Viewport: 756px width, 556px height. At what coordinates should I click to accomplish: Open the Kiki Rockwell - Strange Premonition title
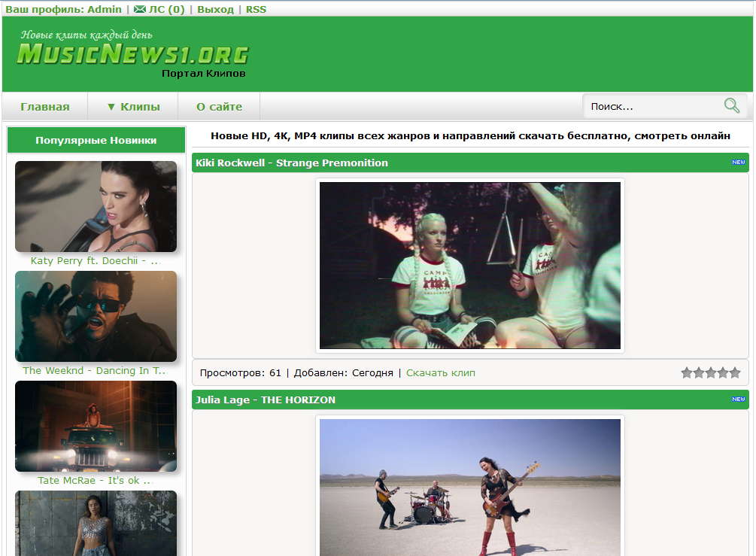292,163
